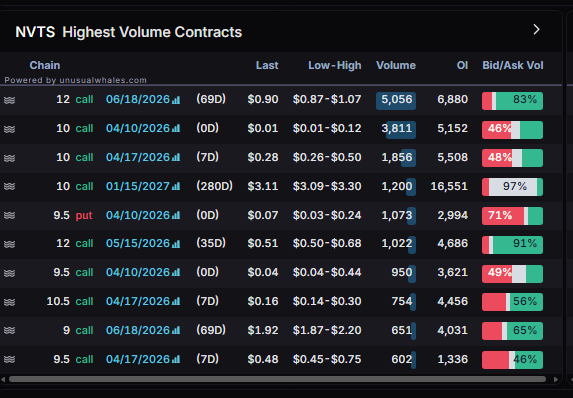Viewport: 573px width, 398px height.
Task: Click the $0.45-$0.75 price range
Action: click(327, 359)
